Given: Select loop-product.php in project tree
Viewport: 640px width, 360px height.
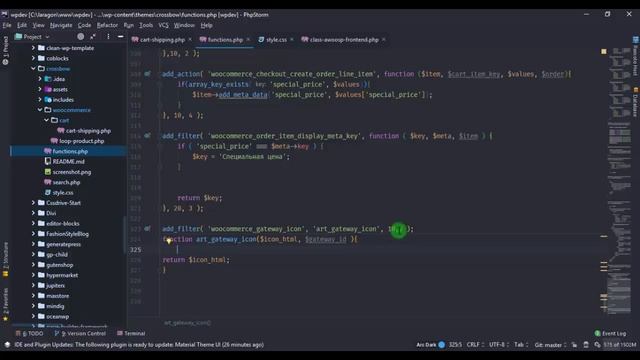Looking at the screenshot, I should click(x=82, y=141).
